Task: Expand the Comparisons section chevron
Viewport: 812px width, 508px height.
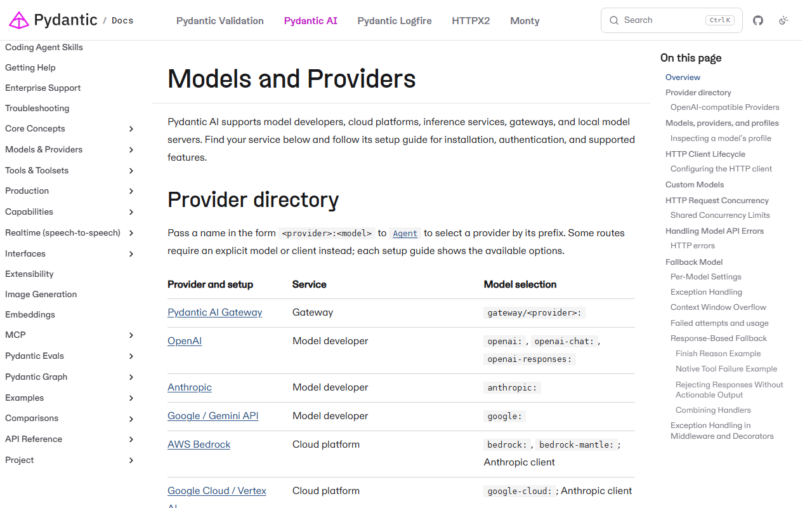Action: (x=131, y=419)
